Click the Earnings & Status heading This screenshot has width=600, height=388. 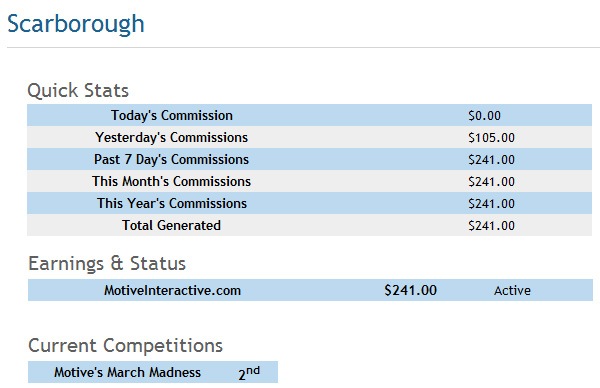coord(107,264)
